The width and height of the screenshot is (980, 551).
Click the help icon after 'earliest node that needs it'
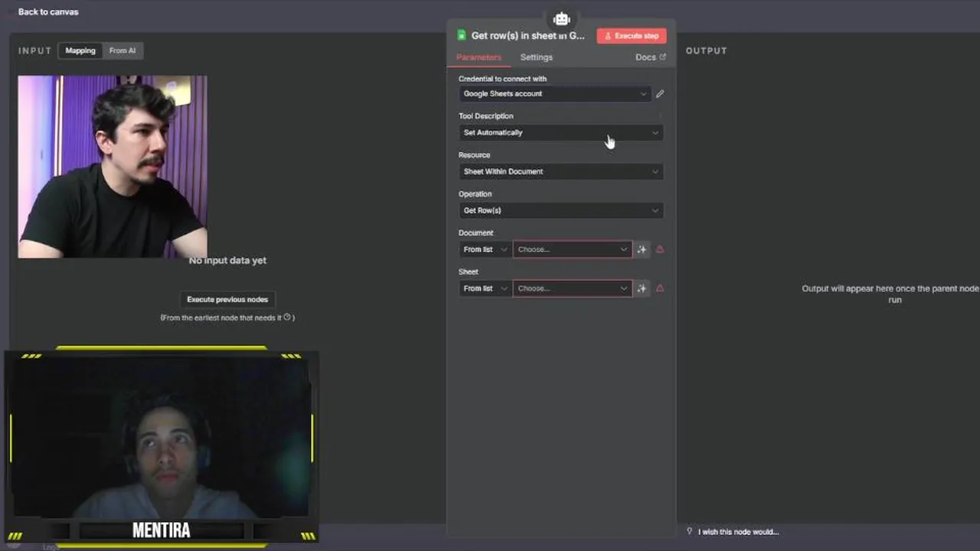click(x=287, y=317)
